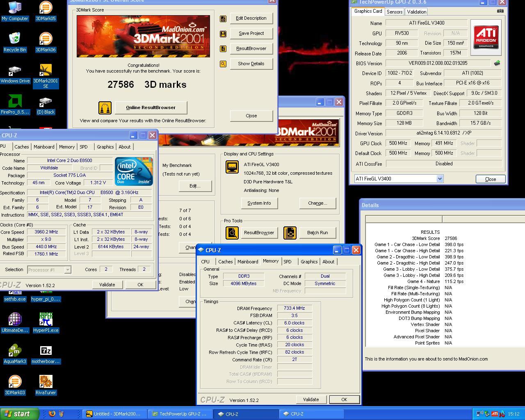The width and height of the screenshot is (525, 420).
Task: Select the (D) Black drive icon
Action: tap(46, 104)
